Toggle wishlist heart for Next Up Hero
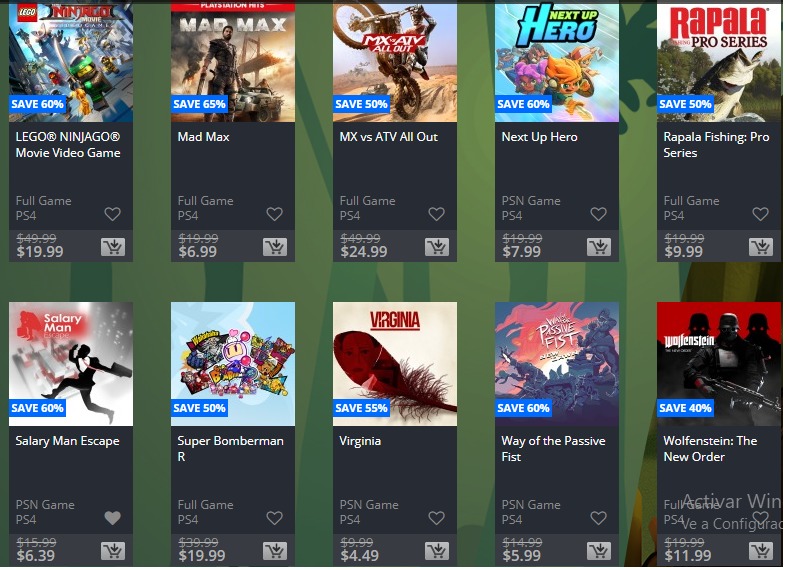 pos(598,214)
